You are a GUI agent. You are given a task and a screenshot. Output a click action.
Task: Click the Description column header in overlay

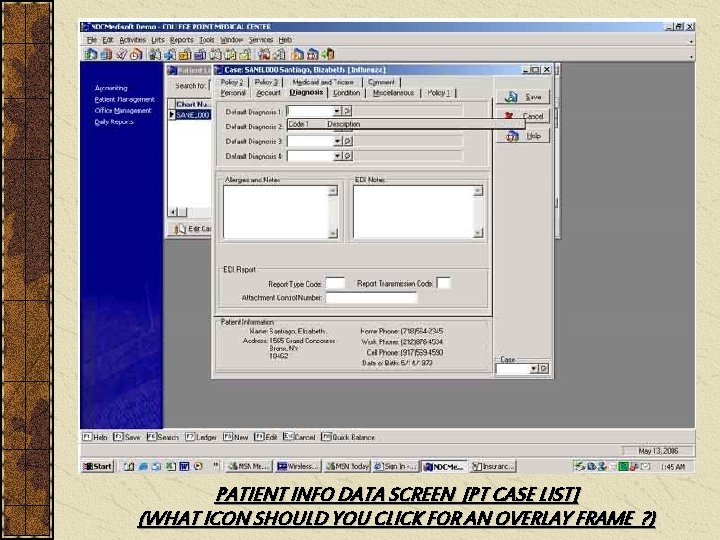(343, 124)
